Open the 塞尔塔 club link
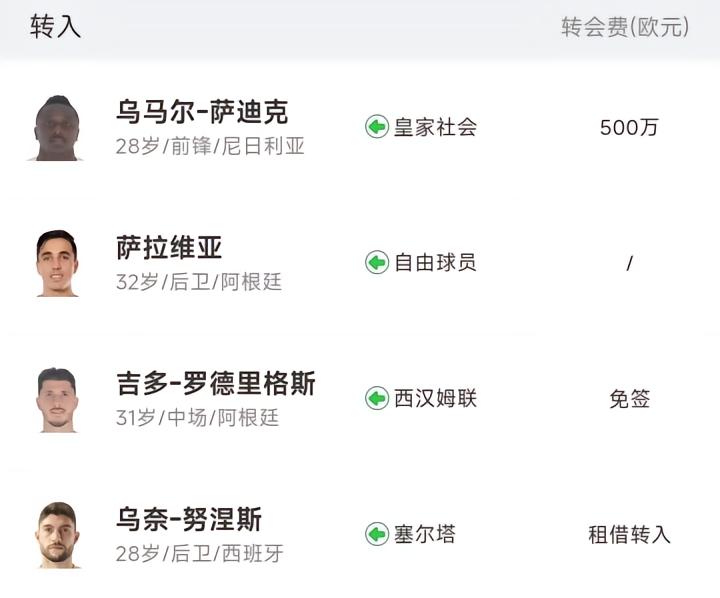720x598 pixels. [425, 534]
